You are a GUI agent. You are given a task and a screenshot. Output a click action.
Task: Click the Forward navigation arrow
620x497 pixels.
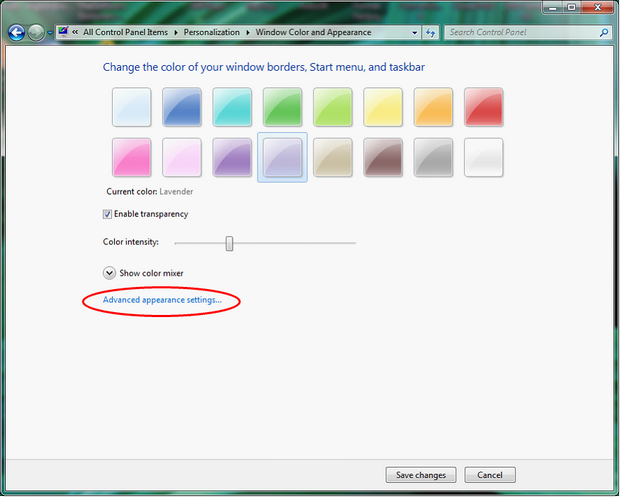point(37,33)
